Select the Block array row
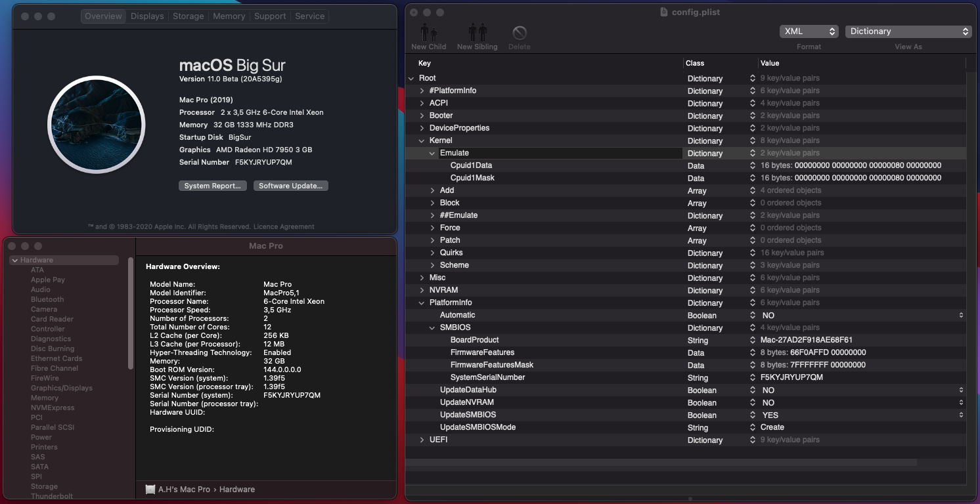This screenshot has width=980, height=504. point(686,203)
